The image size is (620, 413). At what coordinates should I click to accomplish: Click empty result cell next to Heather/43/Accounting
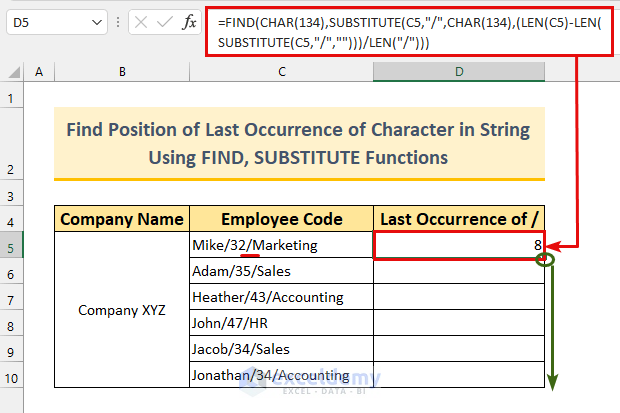459,297
